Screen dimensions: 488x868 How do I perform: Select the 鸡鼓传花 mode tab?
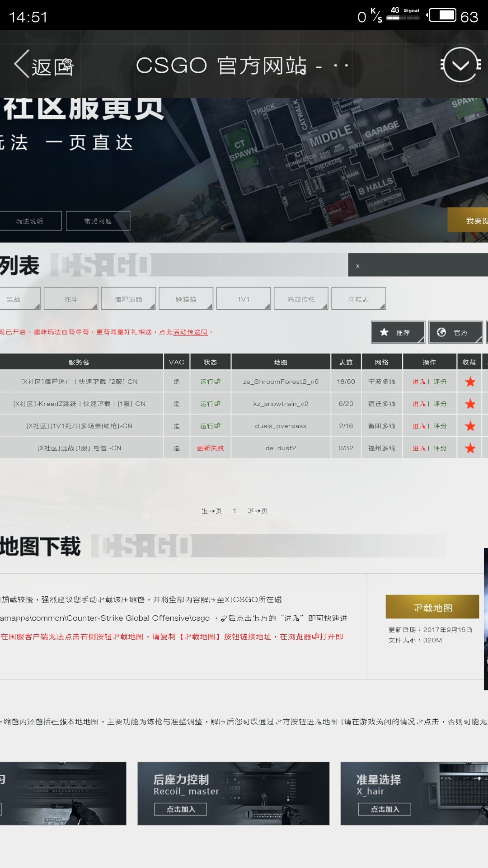(x=301, y=299)
